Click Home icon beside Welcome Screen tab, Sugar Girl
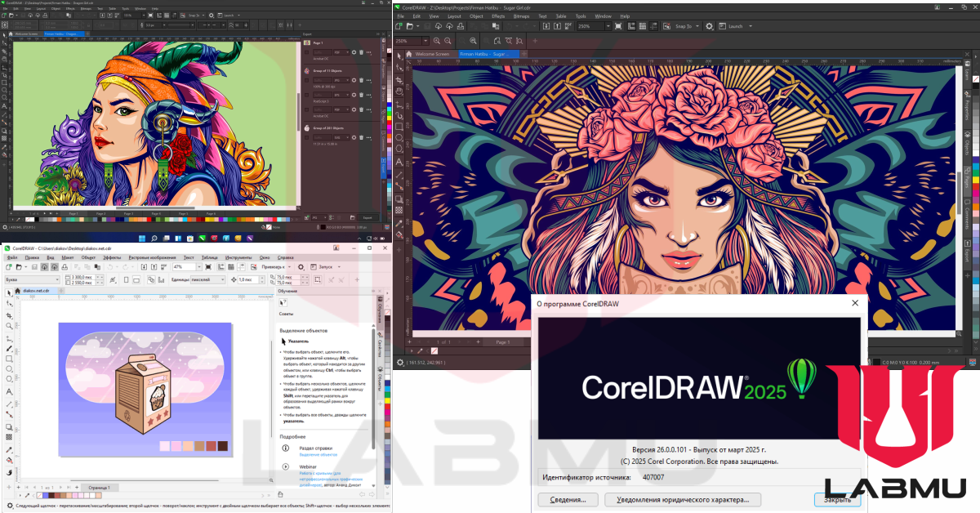The height and width of the screenshot is (513, 980). (x=408, y=54)
